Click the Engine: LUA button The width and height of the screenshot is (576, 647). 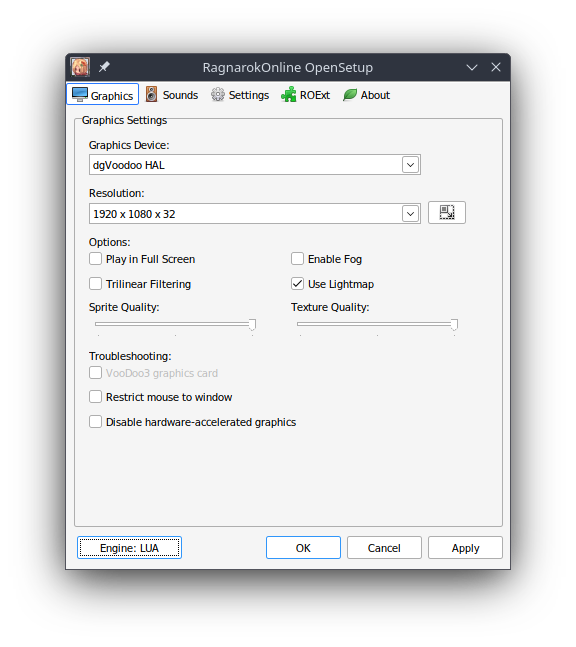[129, 548]
